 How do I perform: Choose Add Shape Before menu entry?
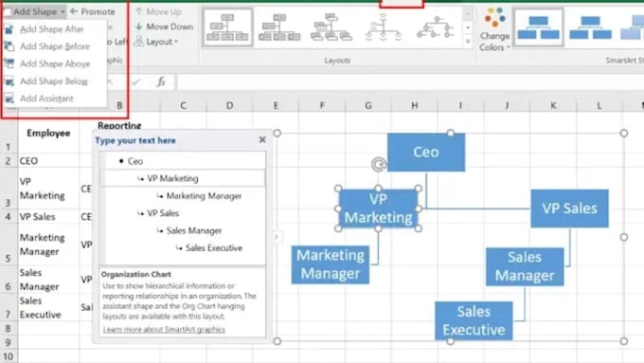pyautogui.click(x=54, y=46)
